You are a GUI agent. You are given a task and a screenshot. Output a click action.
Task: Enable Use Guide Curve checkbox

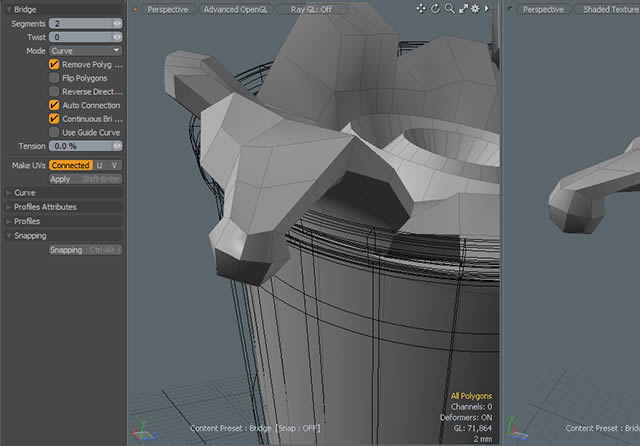[x=54, y=132]
